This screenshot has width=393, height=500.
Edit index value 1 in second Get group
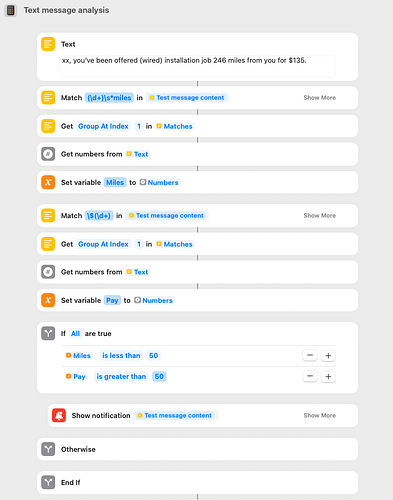coord(139,244)
